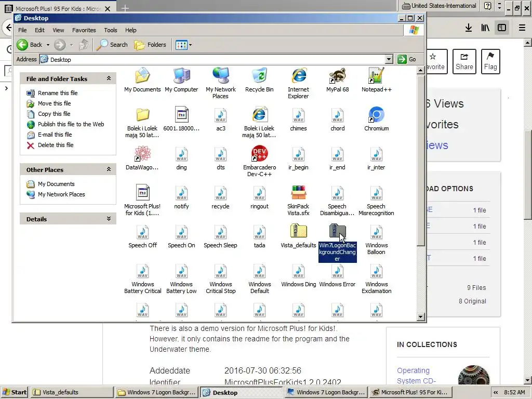This screenshot has height=399, width=532.
Task: Click the Desktop window scroll down arrow
Action: [x=421, y=317]
